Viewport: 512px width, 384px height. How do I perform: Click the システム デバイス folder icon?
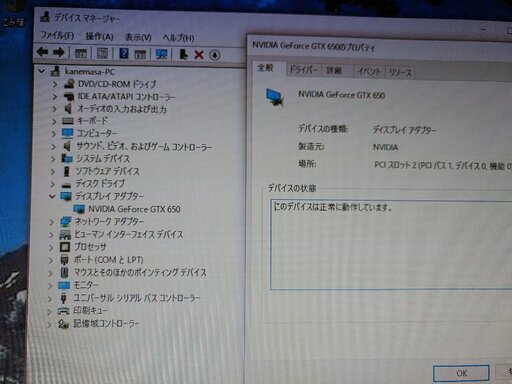tap(67, 158)
